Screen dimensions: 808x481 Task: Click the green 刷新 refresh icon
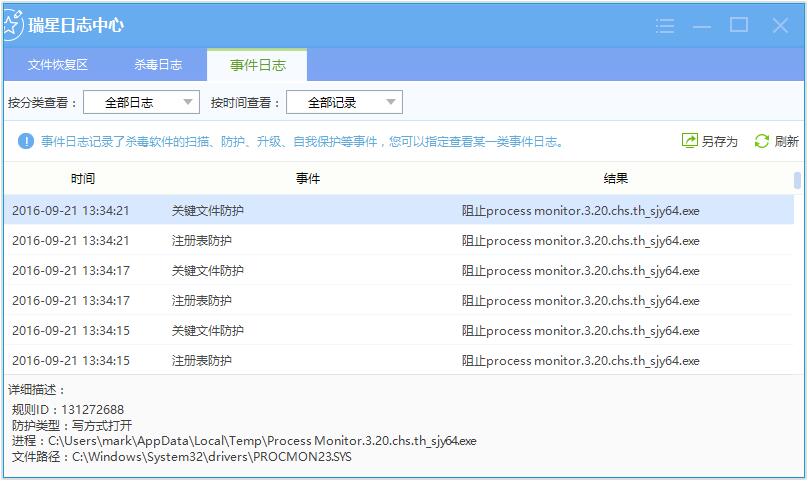tap(762, 141)
